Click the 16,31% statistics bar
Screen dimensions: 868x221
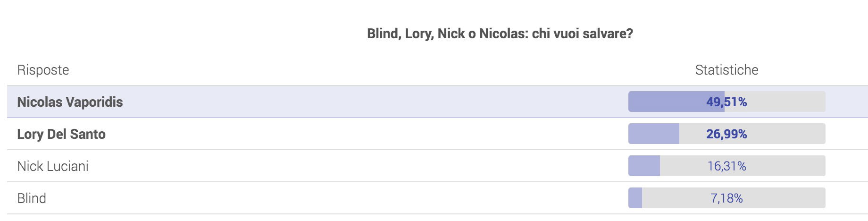click(726, 166)
